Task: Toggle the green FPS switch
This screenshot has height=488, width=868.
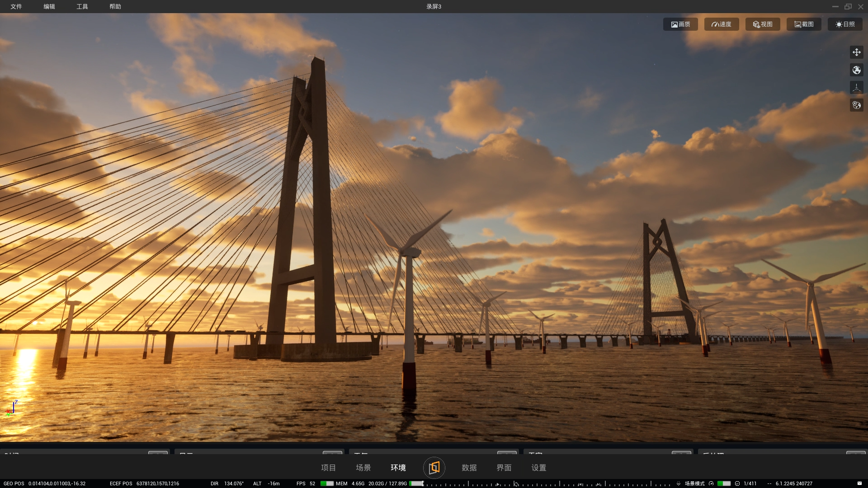Action: point(327,483)
